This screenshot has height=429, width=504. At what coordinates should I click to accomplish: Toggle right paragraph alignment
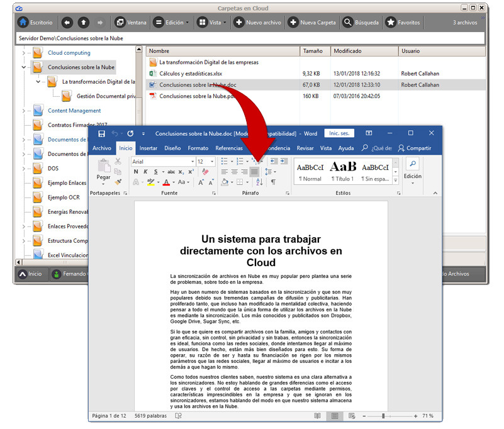245,172
